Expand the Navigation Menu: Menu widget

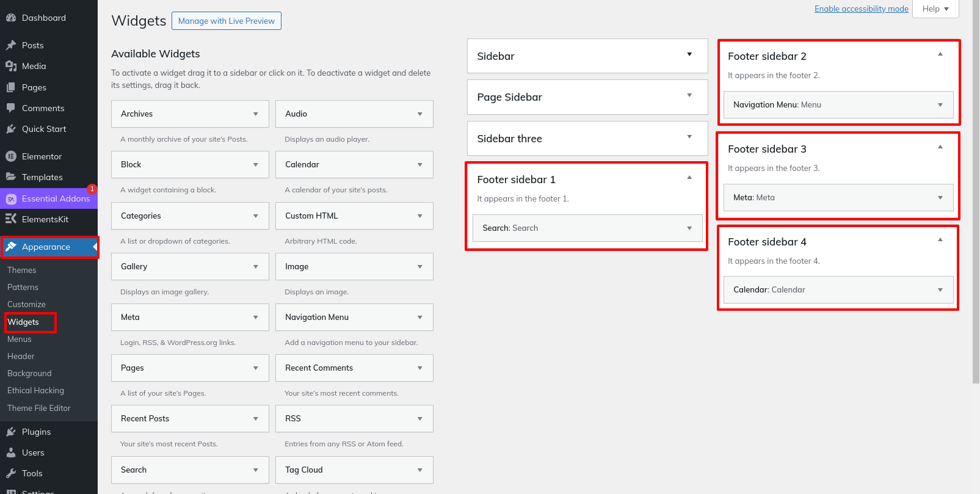pos(940,105)
